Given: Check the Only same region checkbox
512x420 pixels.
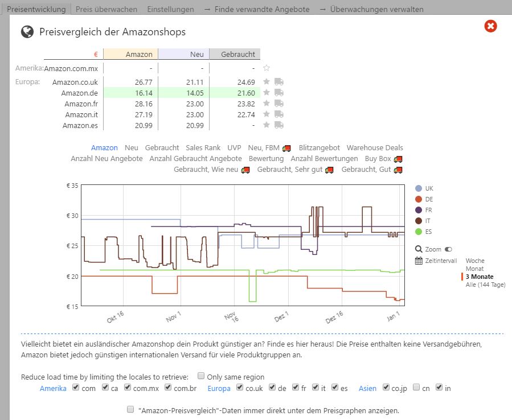Looking at the screenshot, I should coord(201,376).
